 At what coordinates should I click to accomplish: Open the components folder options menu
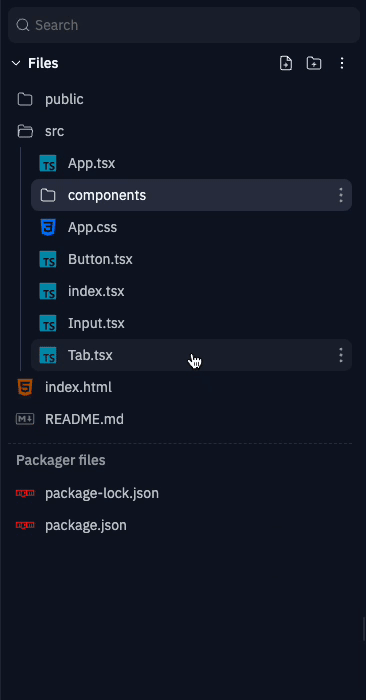point(341,195)
